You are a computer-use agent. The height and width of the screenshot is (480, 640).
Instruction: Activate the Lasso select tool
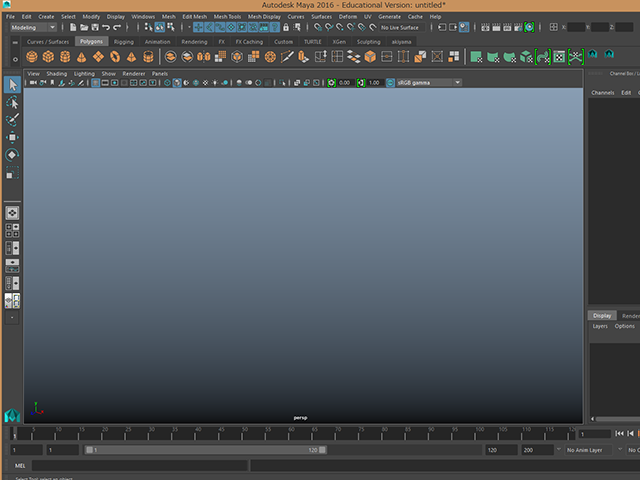point(12,102)
